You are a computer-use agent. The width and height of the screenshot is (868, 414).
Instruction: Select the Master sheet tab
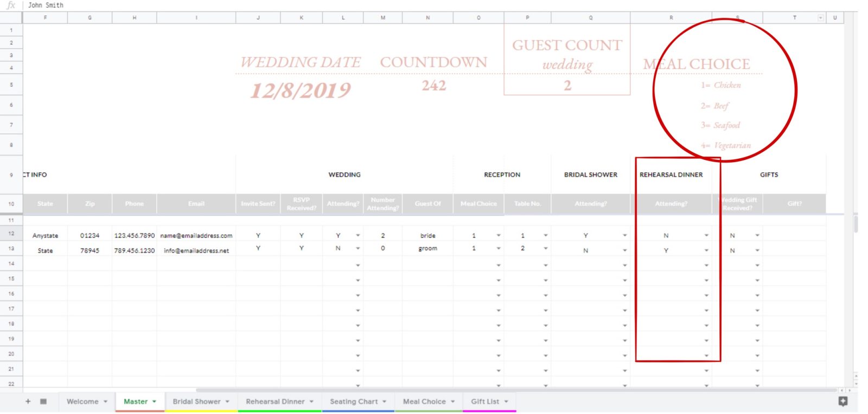coord(136,402)
